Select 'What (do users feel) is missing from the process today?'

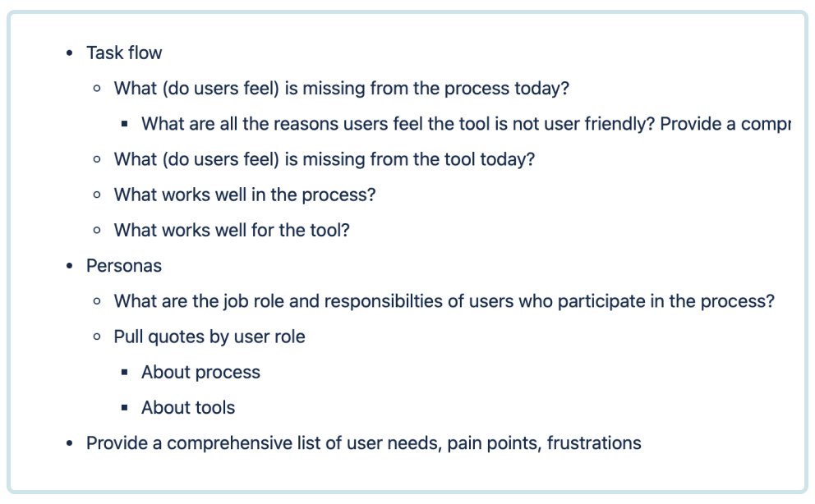tap(342, 88)
